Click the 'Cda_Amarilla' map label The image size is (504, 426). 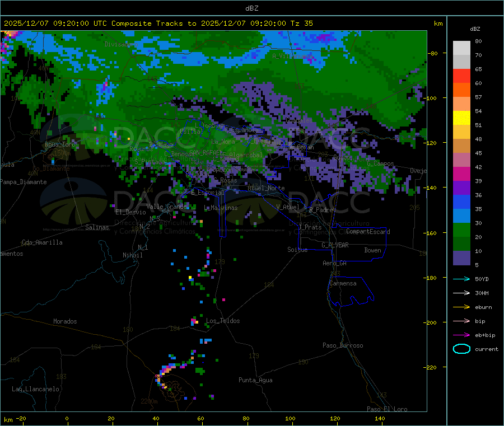(42, 242)
